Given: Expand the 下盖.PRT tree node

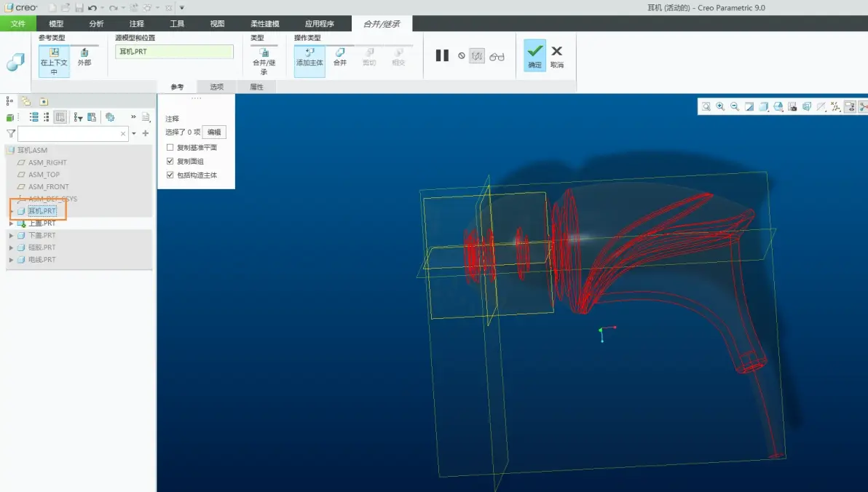Looking at the screenshot, I should click(11, 235).
